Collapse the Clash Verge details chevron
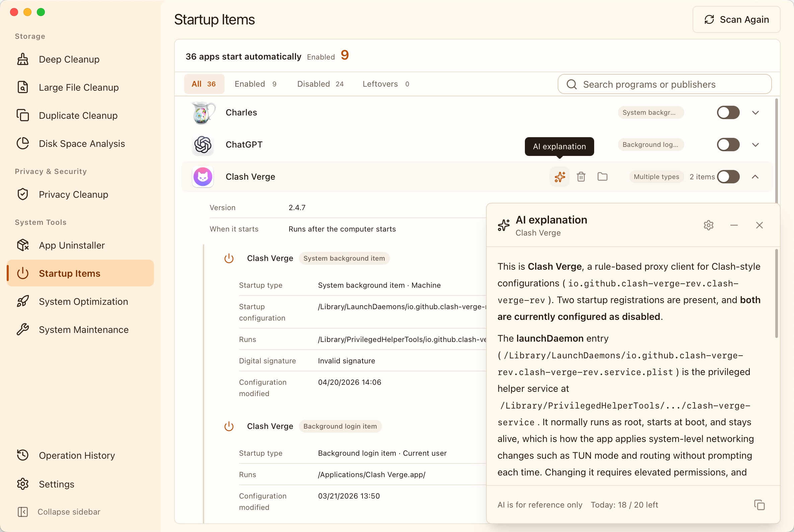794x532 pixels. 755,177
